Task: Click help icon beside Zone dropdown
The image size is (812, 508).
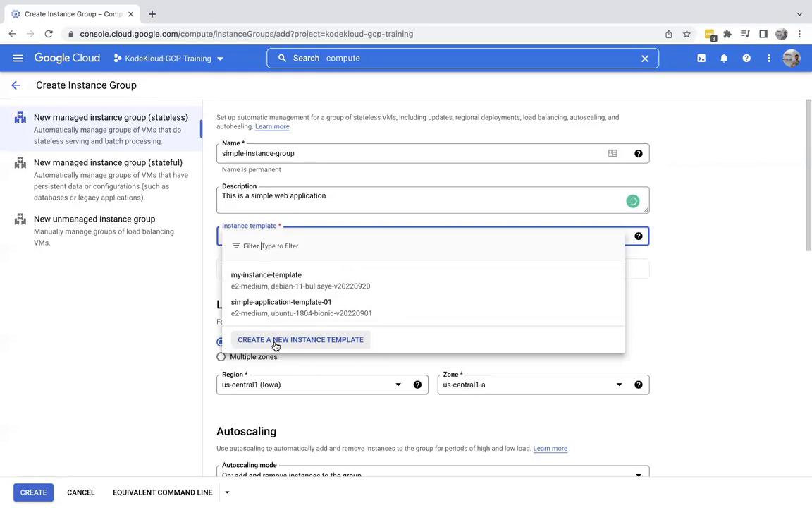Action: coord(639,385)
